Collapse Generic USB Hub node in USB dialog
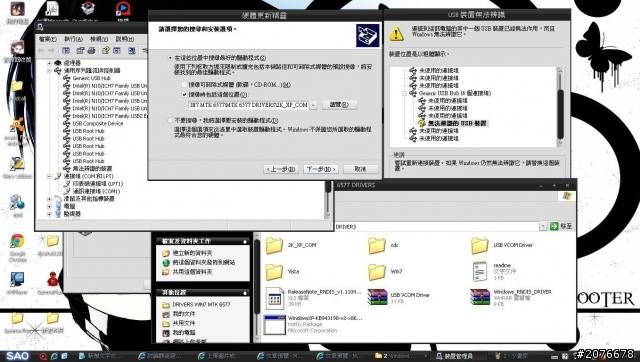This screenshot has height=362, width=640. (x=404, y=93)
